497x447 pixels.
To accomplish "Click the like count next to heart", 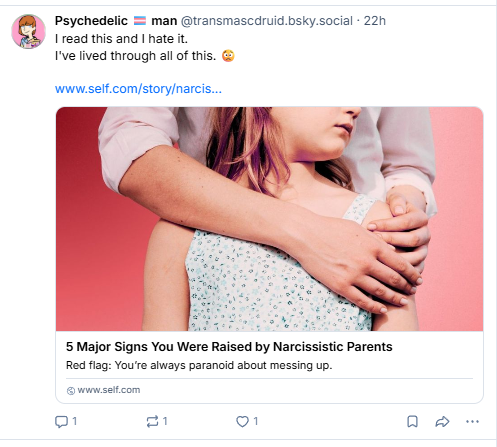I will point(256,421).
